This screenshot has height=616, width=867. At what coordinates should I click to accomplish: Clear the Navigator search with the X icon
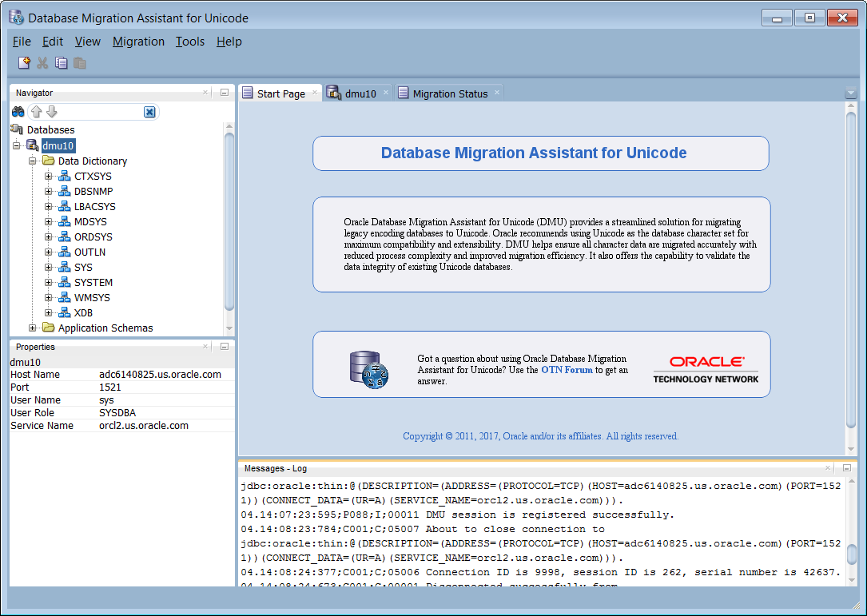click(149, 113)
